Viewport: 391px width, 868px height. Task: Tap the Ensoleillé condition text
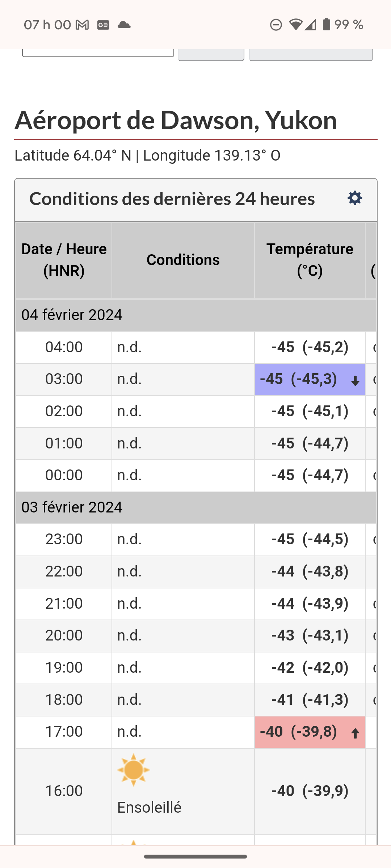tap(149, 808)
